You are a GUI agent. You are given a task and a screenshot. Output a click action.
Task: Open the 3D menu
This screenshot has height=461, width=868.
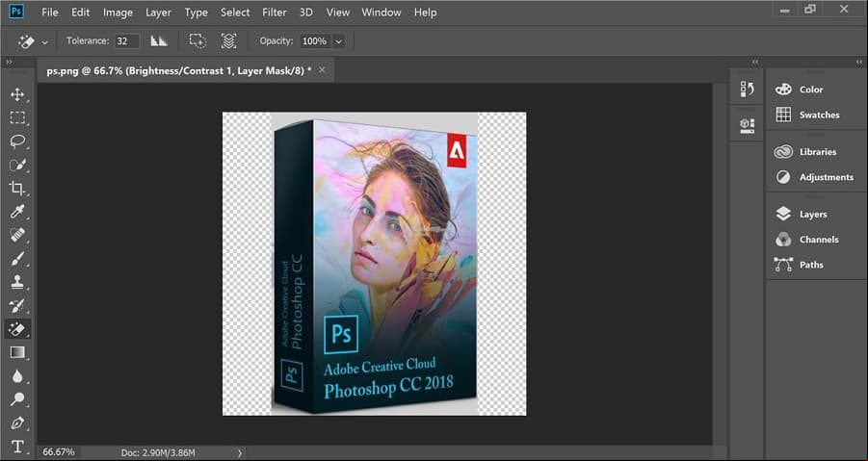tap(306, 13)
